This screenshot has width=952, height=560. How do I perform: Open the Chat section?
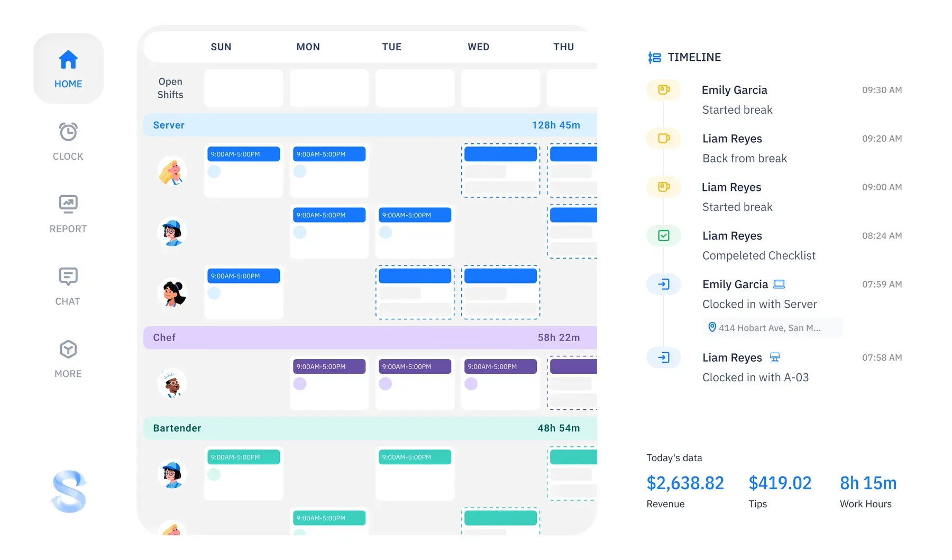coord(68,276)
